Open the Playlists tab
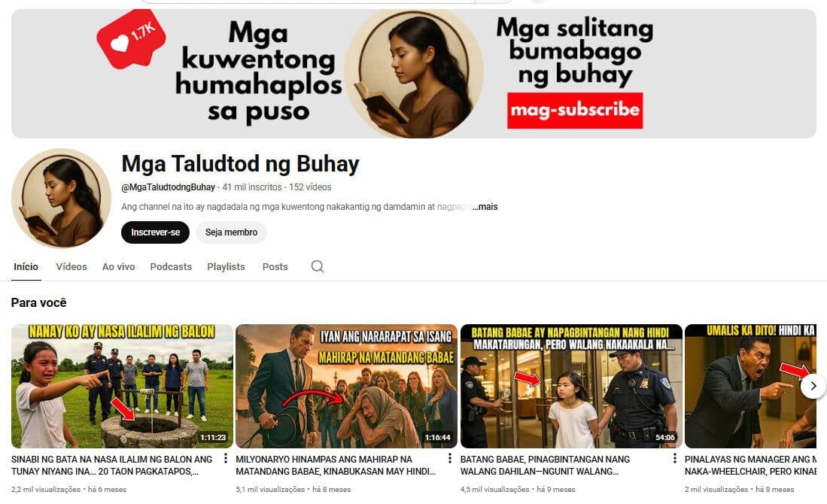Viewport: 827px width, 504px height. coord(226,267)
